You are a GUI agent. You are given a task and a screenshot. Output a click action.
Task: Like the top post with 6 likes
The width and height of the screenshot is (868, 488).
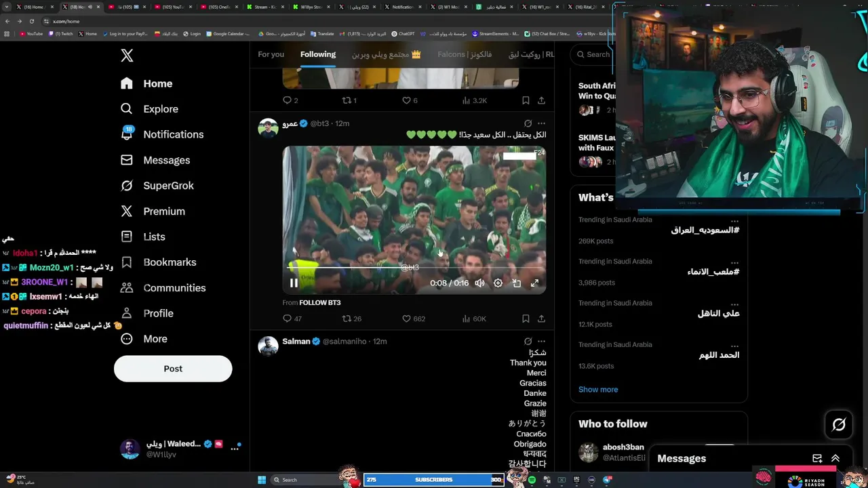coord(410,100)
